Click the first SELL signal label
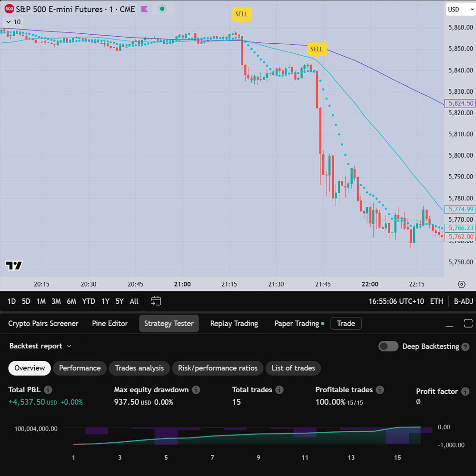 pyautogui.click(x=242, y=14)
